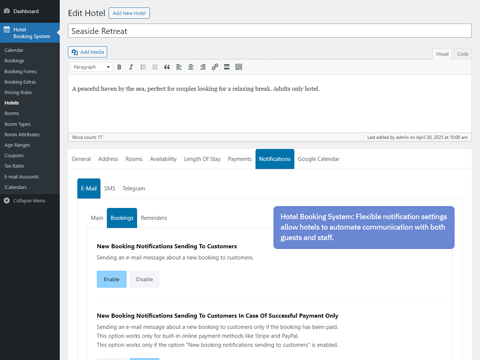480x360 pixels.
Task: Open the Dashboard menu item
Action: point(26,11)
